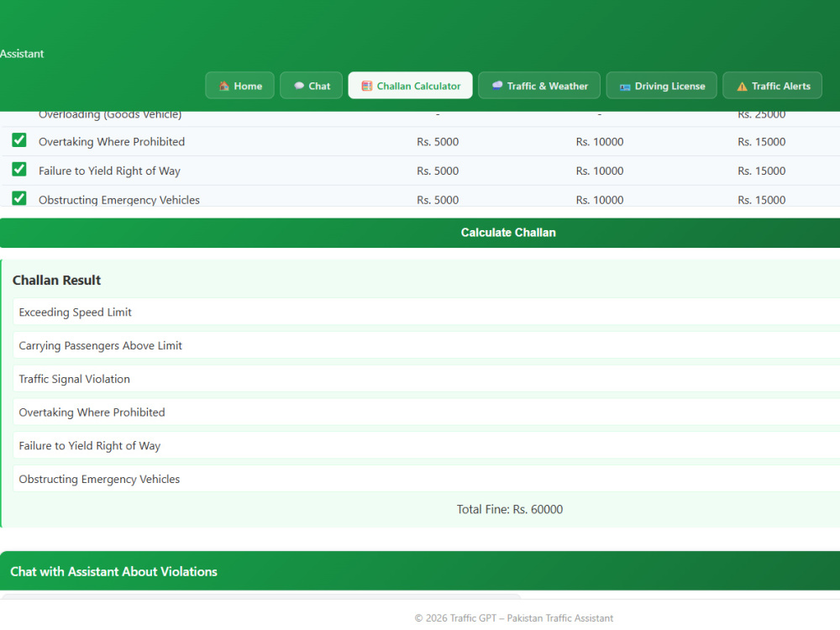Uncheck Overtaking Where Prohibited checkbox
Viewport: 840px width, 630px height.
coord(19,140)
